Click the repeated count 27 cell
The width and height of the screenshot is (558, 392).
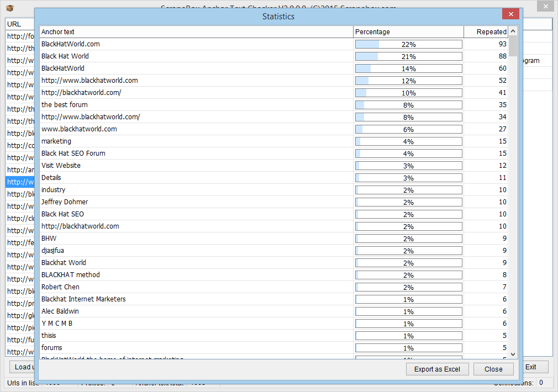(x=486, y=129)
